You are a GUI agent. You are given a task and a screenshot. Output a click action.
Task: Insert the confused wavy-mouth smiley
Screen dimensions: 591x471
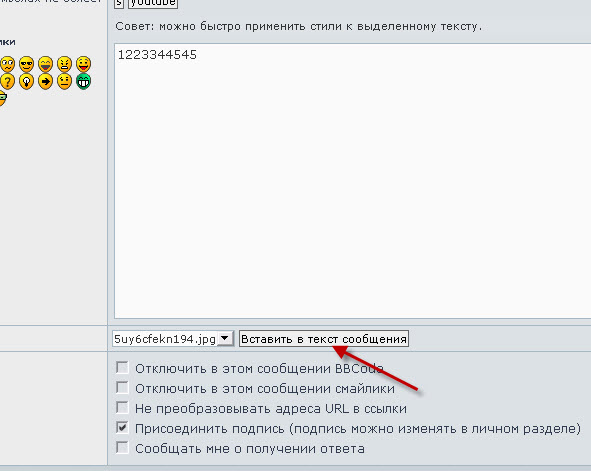click(x=7, y=64)
